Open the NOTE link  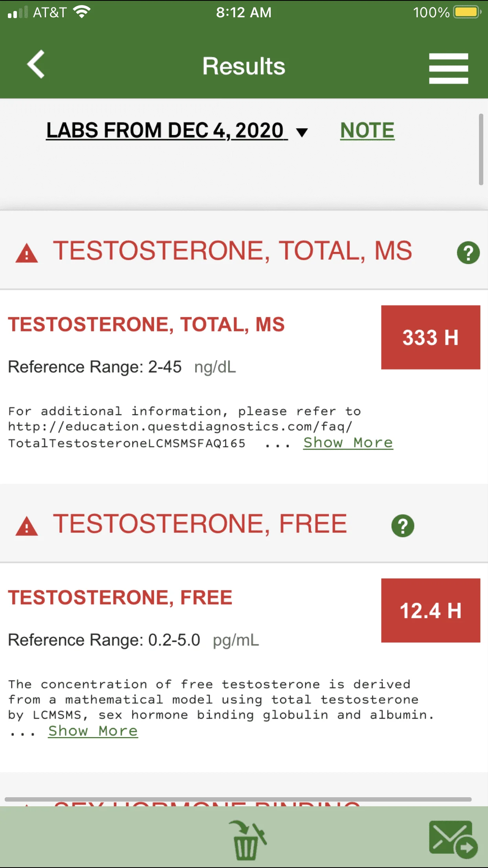click(x=367, y=131)
